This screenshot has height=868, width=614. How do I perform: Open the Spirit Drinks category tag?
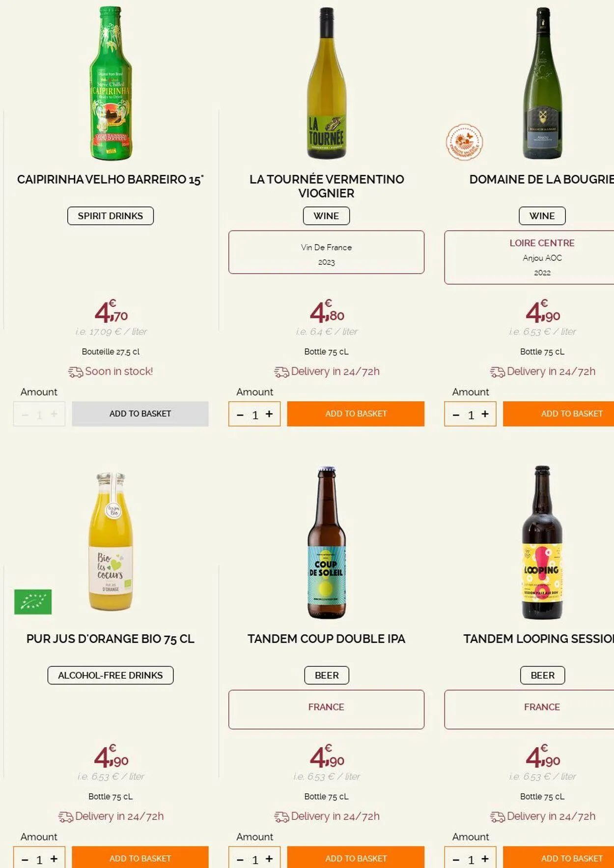(111, 216)
